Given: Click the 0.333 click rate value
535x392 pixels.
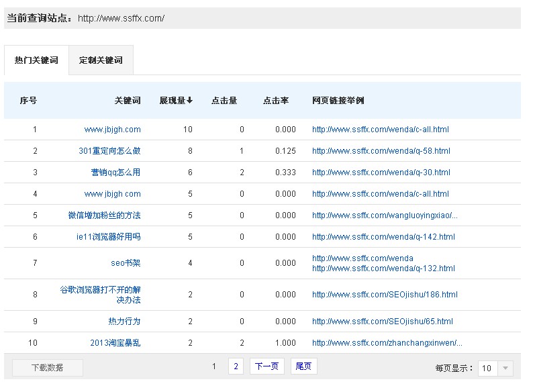Looking at the screenshot, I should [285, 173].
